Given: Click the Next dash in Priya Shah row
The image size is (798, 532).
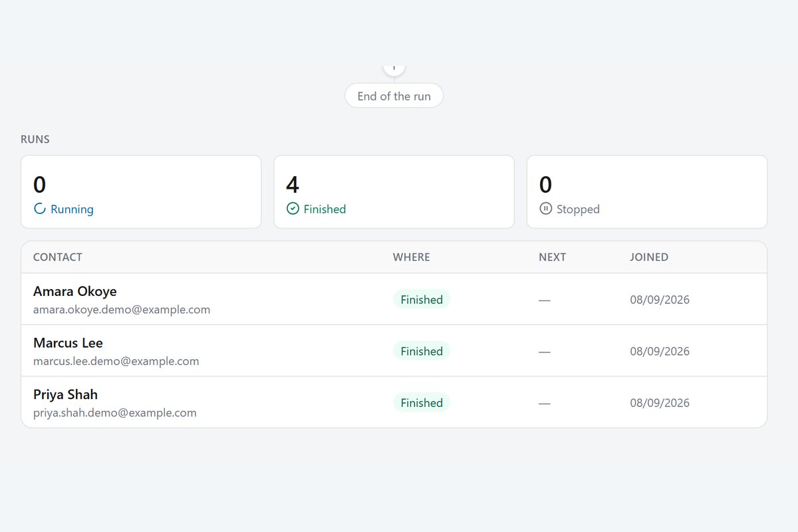Looking at the screenshot, I should (545, 403).
